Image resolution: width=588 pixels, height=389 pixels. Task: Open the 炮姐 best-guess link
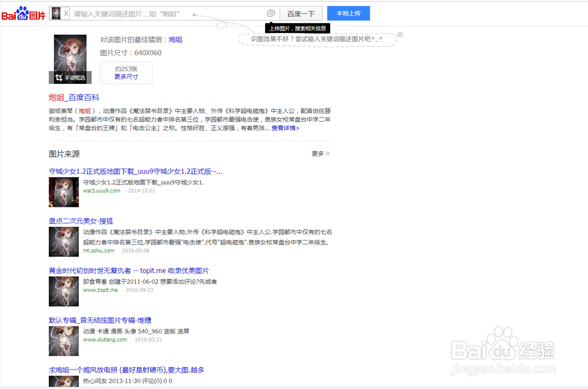[176, 39]
